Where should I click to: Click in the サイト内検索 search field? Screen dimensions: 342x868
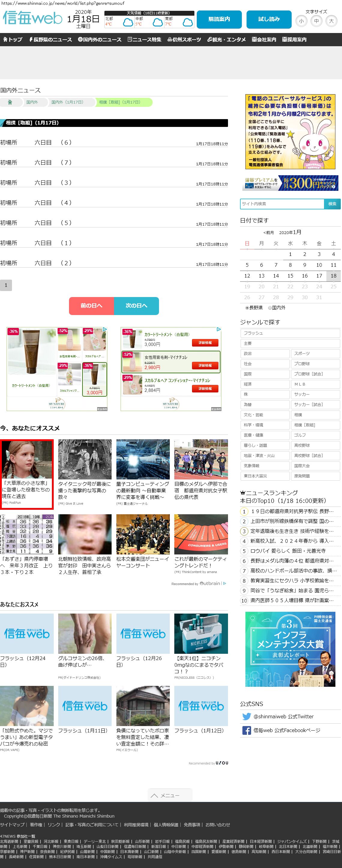tap(282, 204)
